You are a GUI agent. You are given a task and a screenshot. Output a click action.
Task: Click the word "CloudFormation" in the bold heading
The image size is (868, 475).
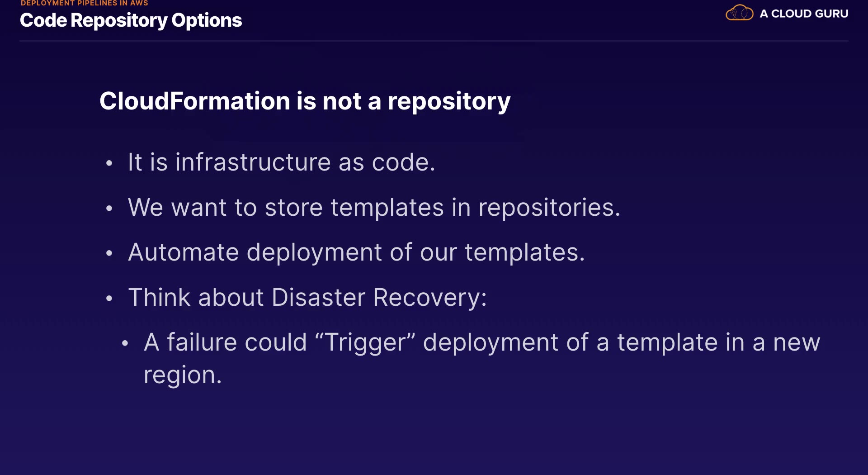pos(194,101)
